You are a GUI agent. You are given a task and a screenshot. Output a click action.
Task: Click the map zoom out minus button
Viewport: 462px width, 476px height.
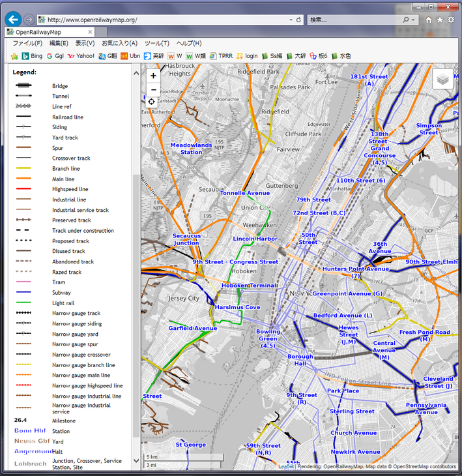pos(154,90)
